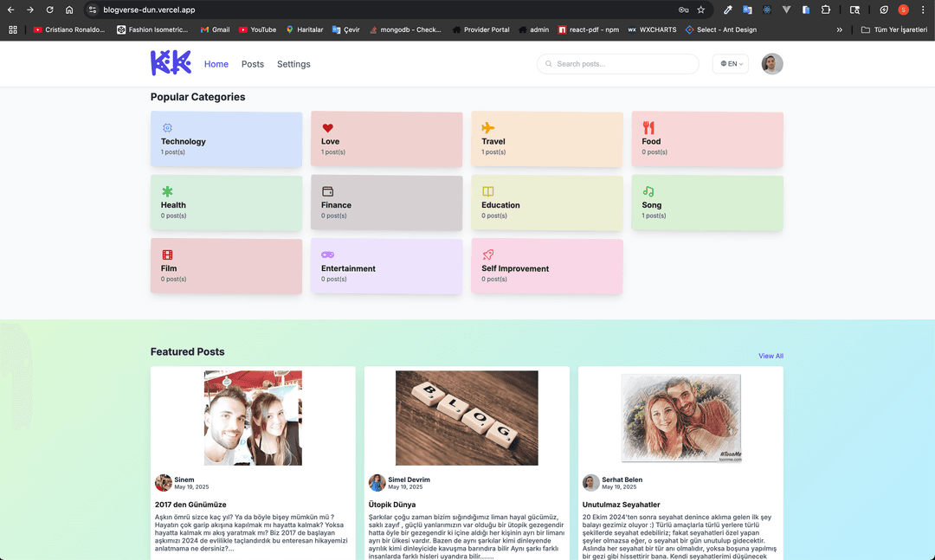The height and width of the screenshot is (560, 935).
Task: Select the green Health category card
Action: coord(226,203)
